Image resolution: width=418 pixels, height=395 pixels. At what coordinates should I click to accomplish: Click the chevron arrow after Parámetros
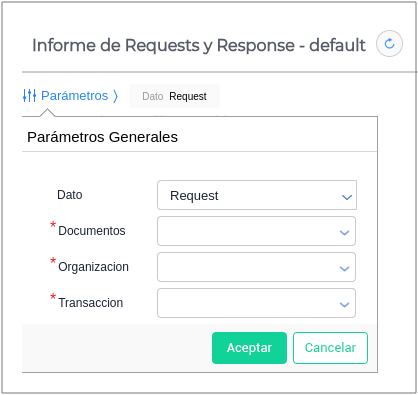(115, 96)
